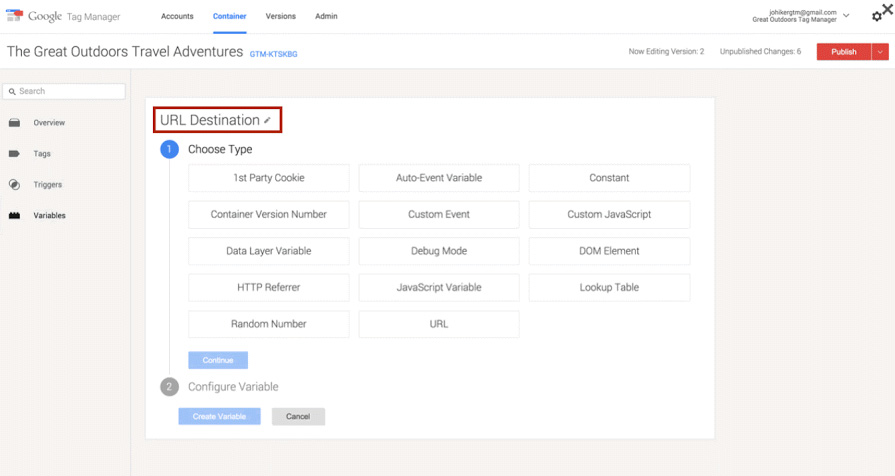This screenshot has width=895, height=476.
Task: Cancel the variable creation
Action: [x=298, y=416]
